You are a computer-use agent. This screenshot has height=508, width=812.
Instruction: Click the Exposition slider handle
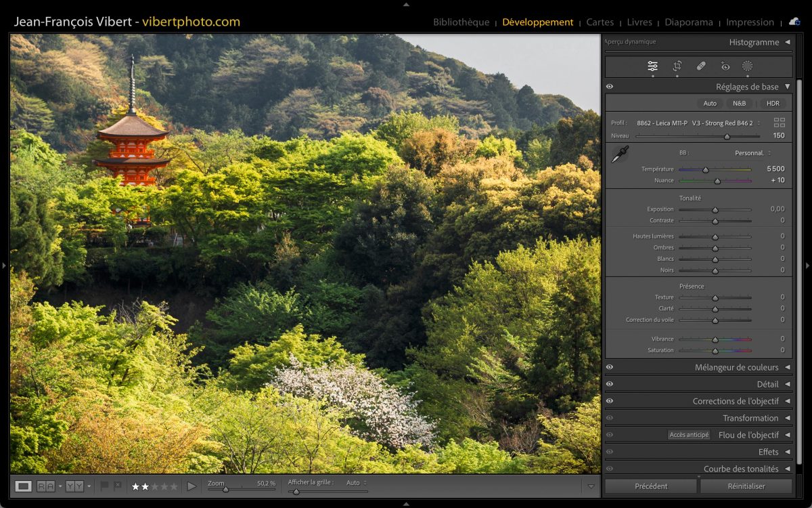715,209
